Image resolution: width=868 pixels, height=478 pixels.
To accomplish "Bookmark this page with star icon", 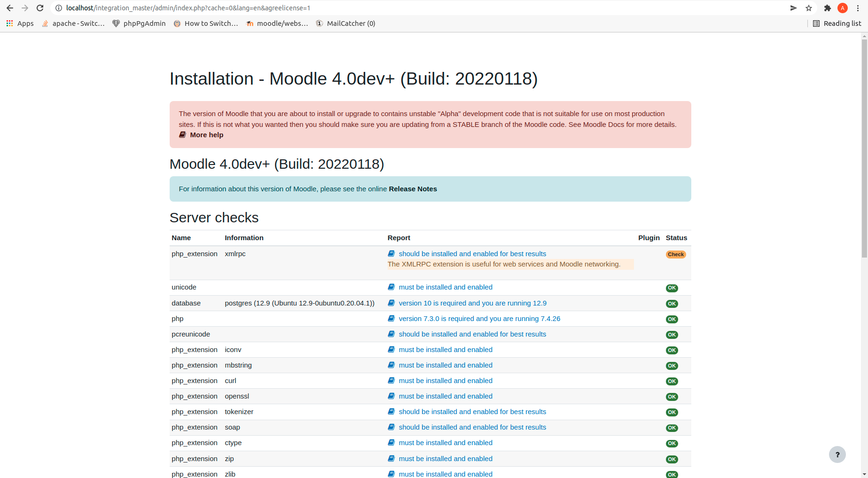I will (809, 8).
